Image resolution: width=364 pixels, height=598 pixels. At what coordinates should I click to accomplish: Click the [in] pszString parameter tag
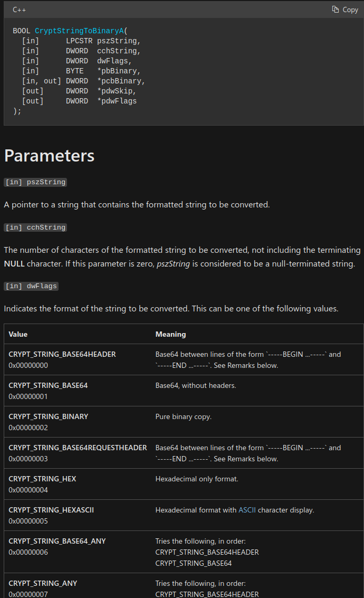pos(35,182)
